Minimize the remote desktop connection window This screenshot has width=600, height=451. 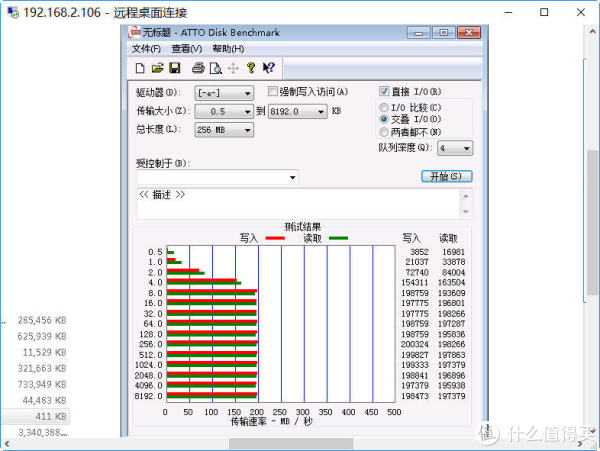coord(508,12)
